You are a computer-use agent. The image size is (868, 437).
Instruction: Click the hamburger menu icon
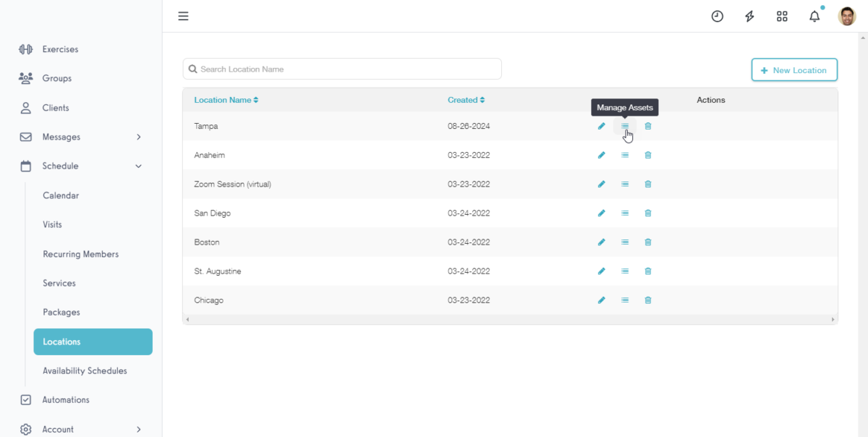pos(183,15)
